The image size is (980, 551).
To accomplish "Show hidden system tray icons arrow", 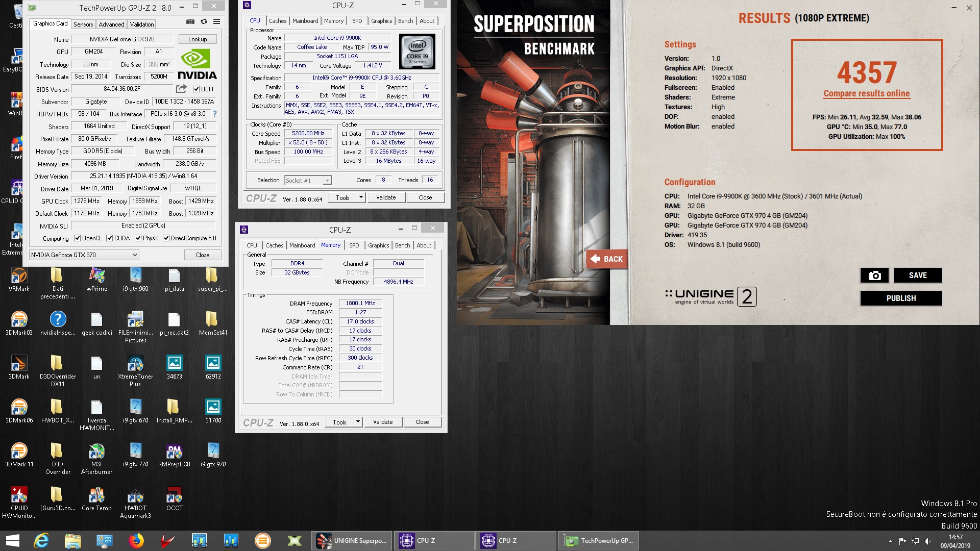I will pos(890,541).
